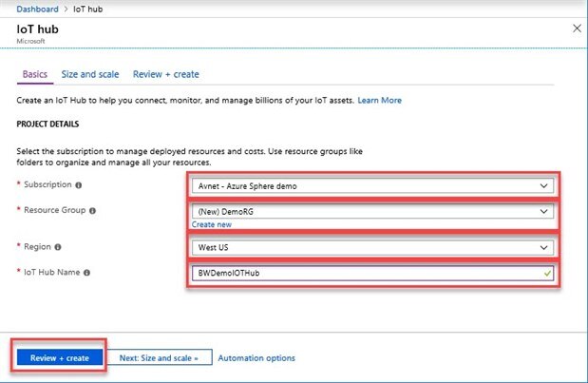Close the IoT hub blade

pyautogui.click(x=577, y=29)
